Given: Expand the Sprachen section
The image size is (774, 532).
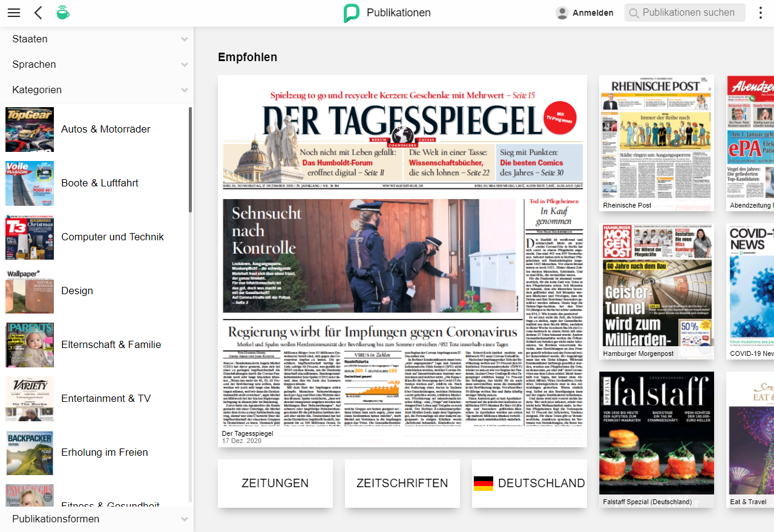Looking at the screenshot, I should click(x=184, y=65).
